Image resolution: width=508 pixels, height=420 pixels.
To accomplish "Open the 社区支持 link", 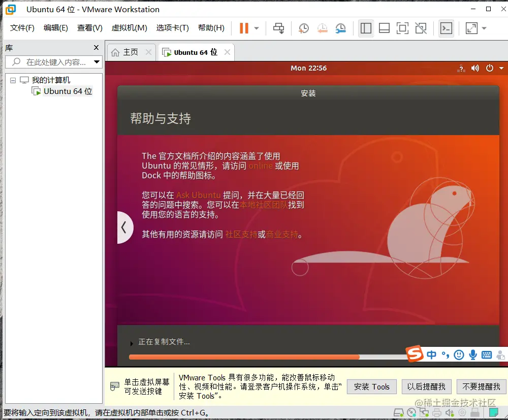I will click(x=241, y=235).
